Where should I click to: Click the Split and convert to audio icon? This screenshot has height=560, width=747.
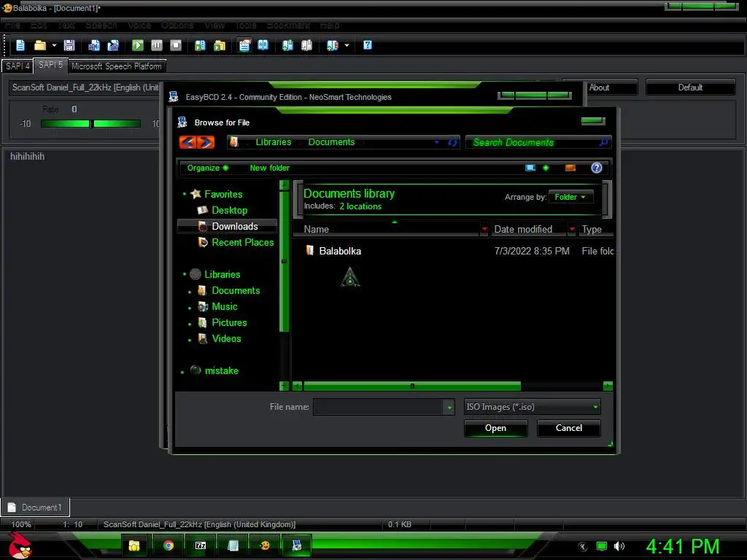click(x=113, y=45)
